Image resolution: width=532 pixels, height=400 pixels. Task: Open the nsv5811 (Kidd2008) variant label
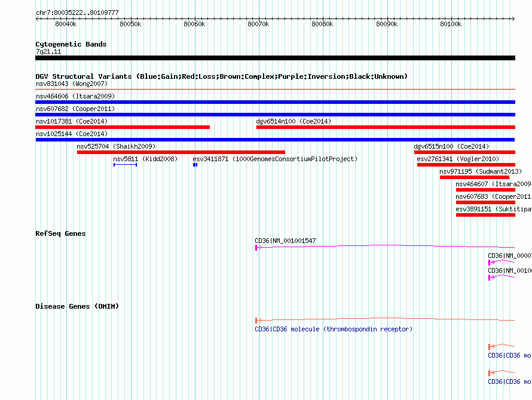[145, 159]
